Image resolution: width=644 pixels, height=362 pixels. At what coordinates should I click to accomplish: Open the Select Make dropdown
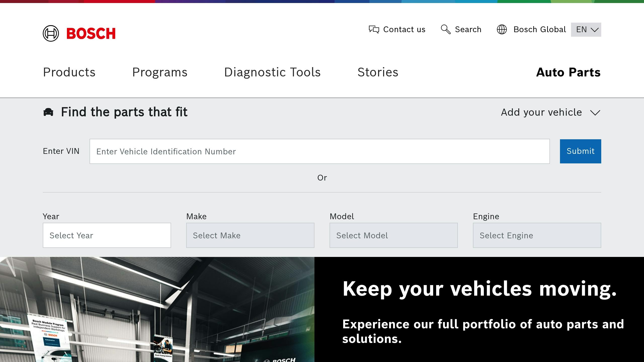pyautogui.click(x=250, y=235)
